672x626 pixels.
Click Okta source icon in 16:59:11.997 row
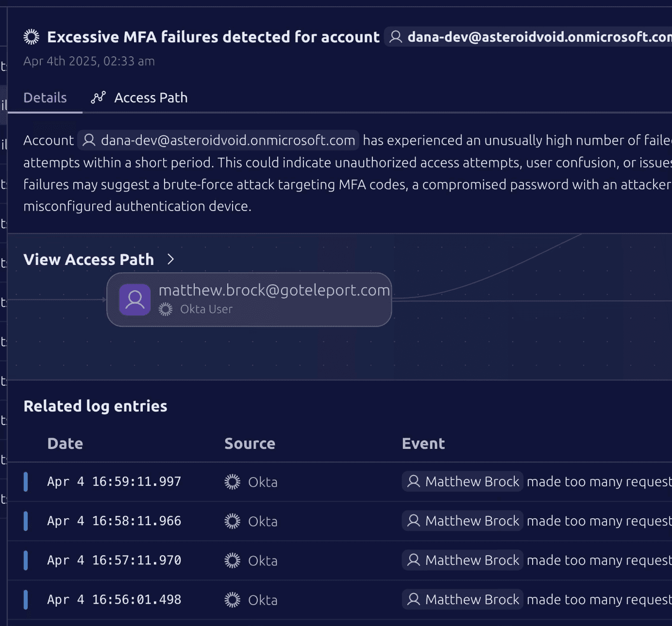coord(233,482)
